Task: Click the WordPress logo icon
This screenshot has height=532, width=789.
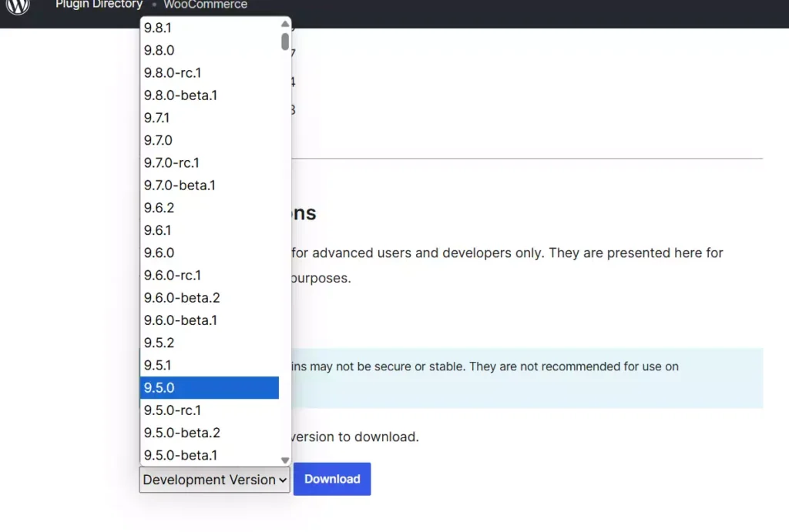Action: (18, 5)
